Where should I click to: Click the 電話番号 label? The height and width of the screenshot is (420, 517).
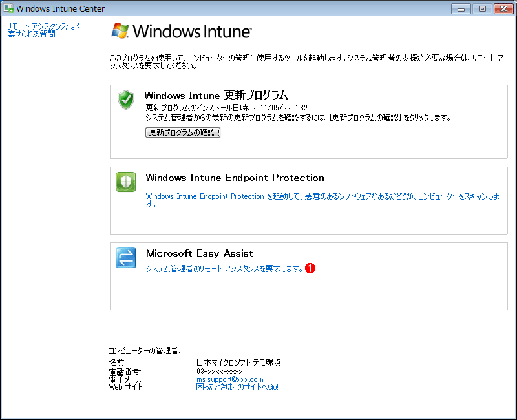(125, 371)
